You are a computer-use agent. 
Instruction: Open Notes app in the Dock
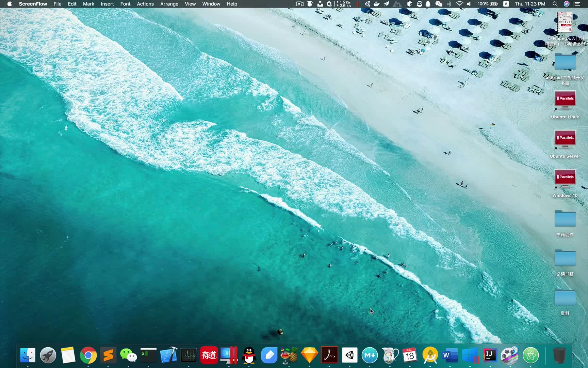[68, 355]
